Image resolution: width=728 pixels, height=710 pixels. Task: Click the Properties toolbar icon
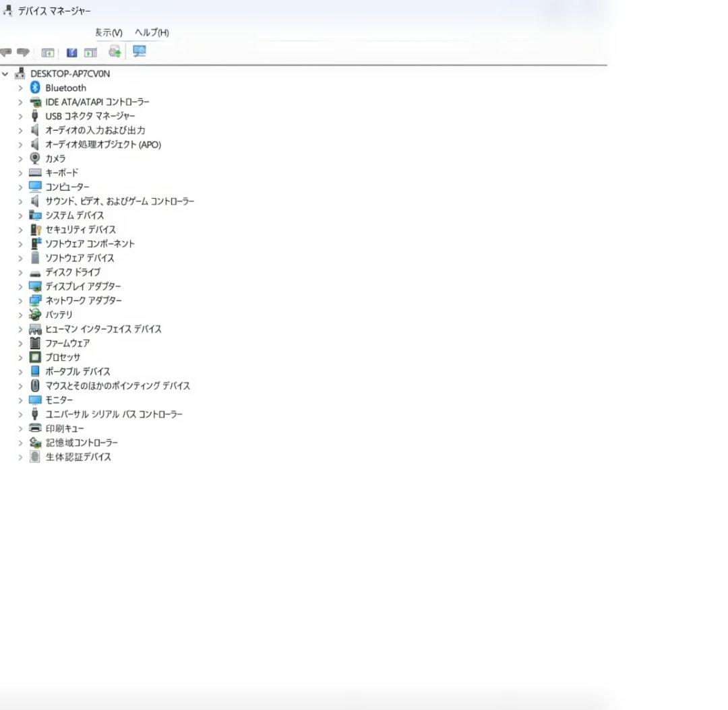[90, 52]
